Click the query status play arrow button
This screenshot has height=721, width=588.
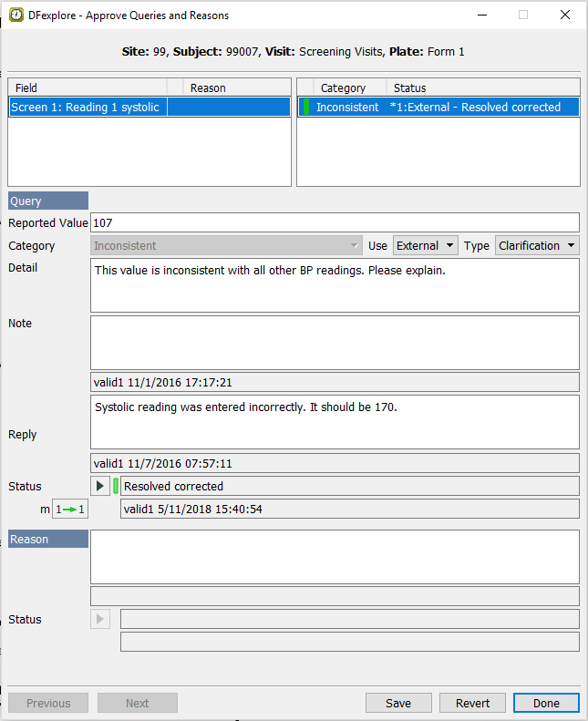pos(100,486)
